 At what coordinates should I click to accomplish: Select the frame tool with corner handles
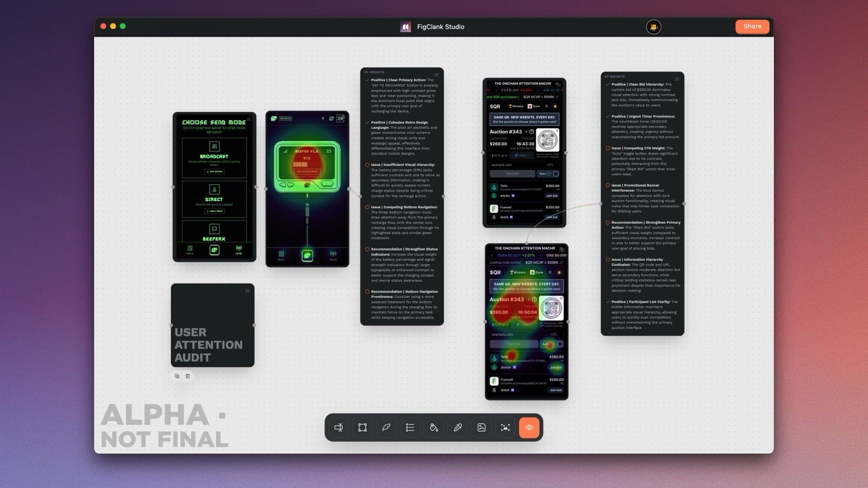pyautogui.click(x=362, y=428)
